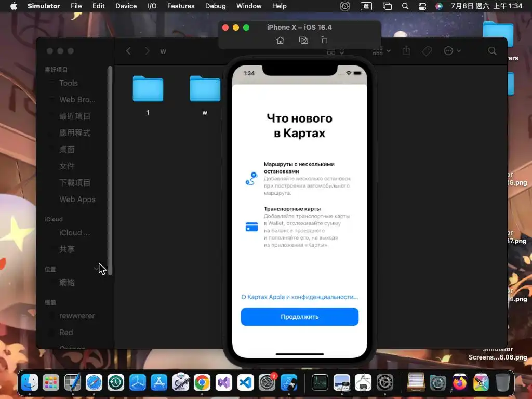The height and width of the screenshot is (399, 532).
Task: Click the Finder share toolbar icon
Action: coord(406,51)
